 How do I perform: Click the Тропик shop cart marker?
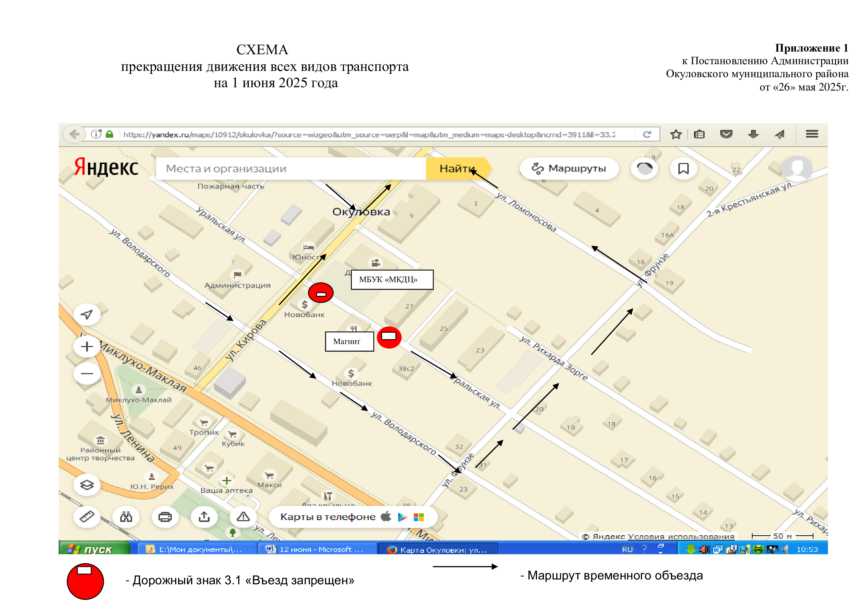coord(204,422)
